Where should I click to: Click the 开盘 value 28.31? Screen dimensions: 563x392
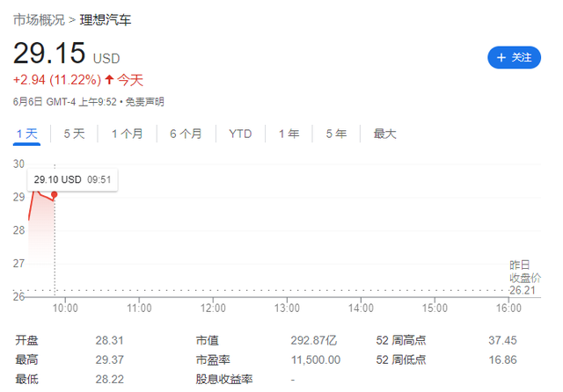point(109,340)
